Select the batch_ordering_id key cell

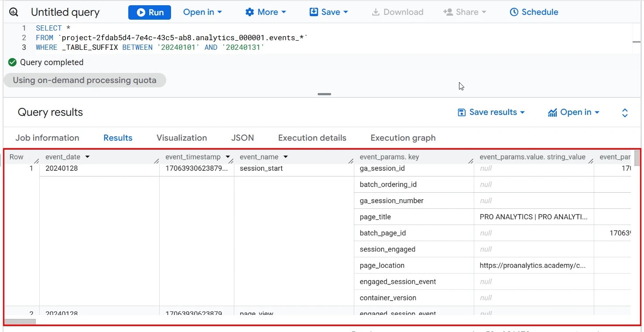[x=414, y=184]
